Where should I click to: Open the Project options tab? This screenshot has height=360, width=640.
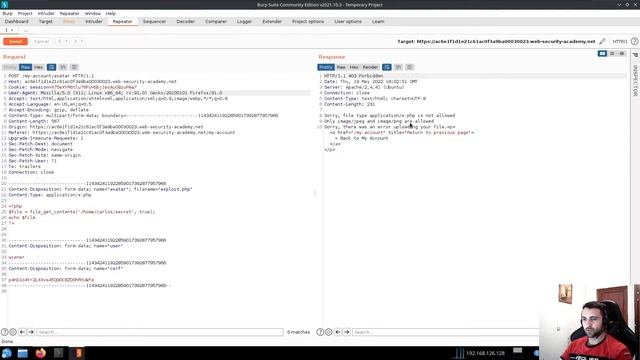(x=308, y=21)
